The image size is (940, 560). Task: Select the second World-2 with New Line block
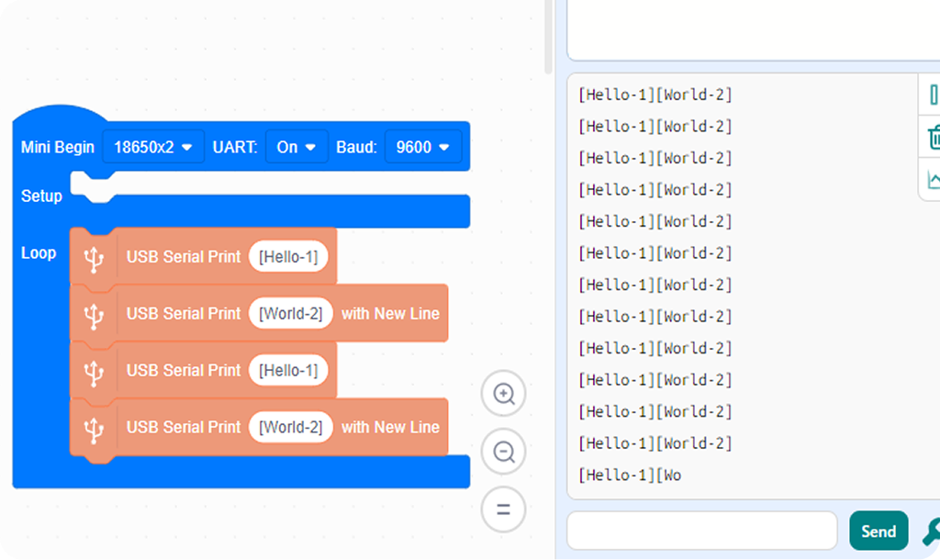click(259, 428)
